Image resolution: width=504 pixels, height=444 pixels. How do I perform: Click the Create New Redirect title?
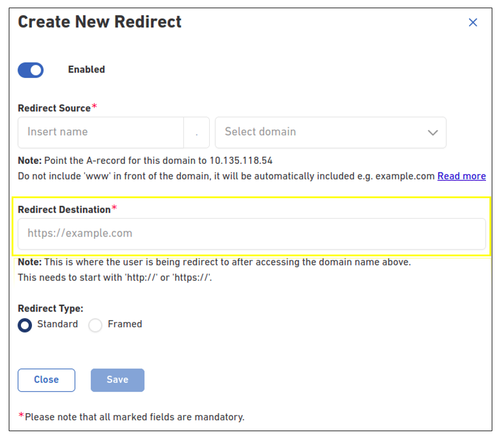(x=99, y=22)
